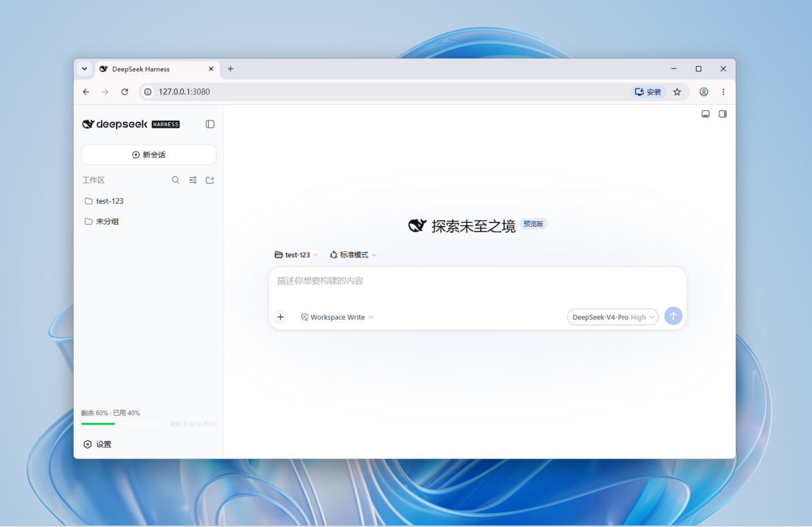Viewport: 812px width, 527px height.
Task: Minimize the browser window
Action: coord(674,69)
